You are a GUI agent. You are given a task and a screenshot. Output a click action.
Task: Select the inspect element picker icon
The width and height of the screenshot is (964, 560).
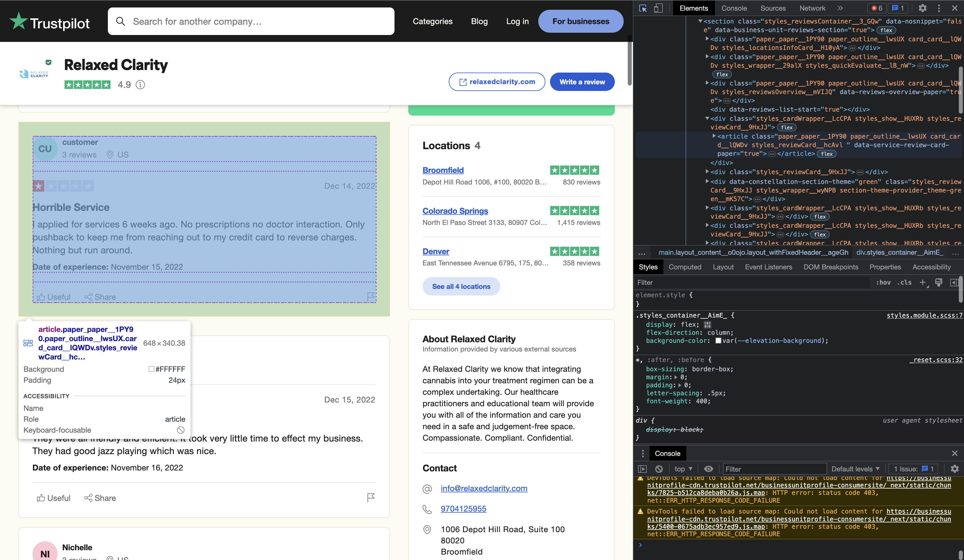[x=643, y=8]
